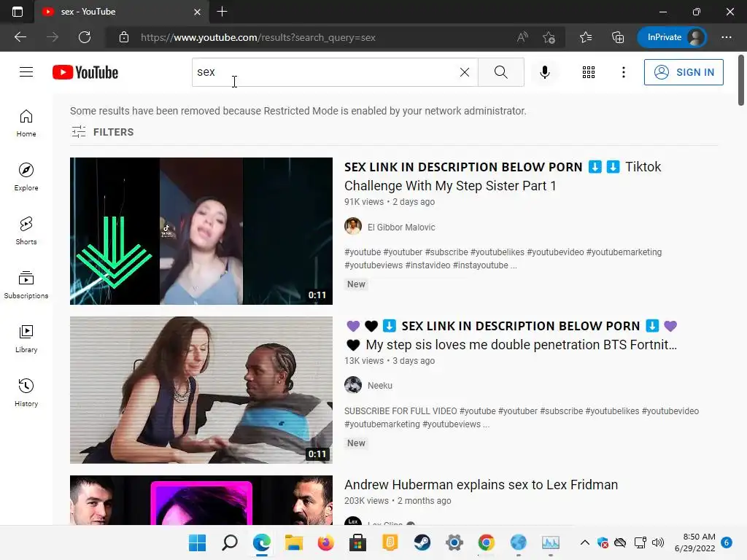
Task: Open the Neeku channel link
Action: pyautogui.click(x=379, y=385)
